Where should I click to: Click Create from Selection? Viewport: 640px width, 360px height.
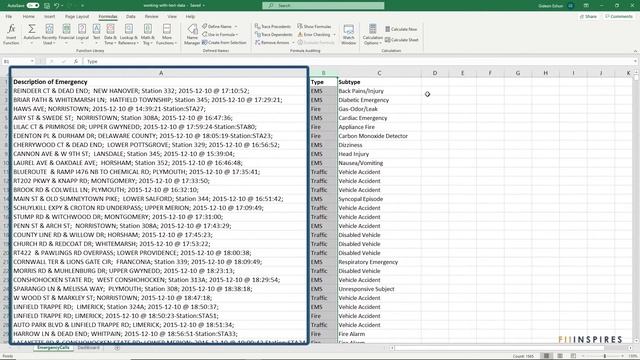click(x=224, y=42)
